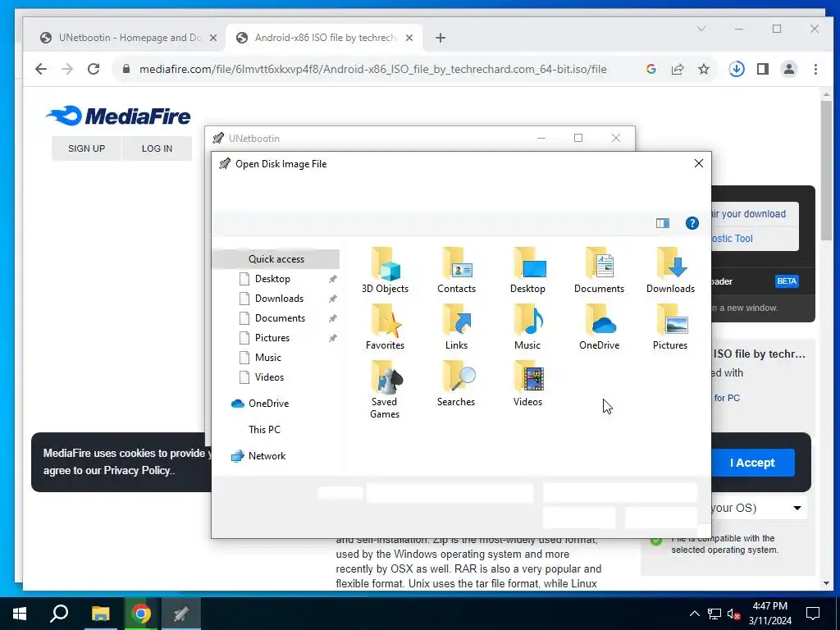Click UNetbootin icon in taskbar
Screen dimensions: 840x630
click(x=181, y=614)
